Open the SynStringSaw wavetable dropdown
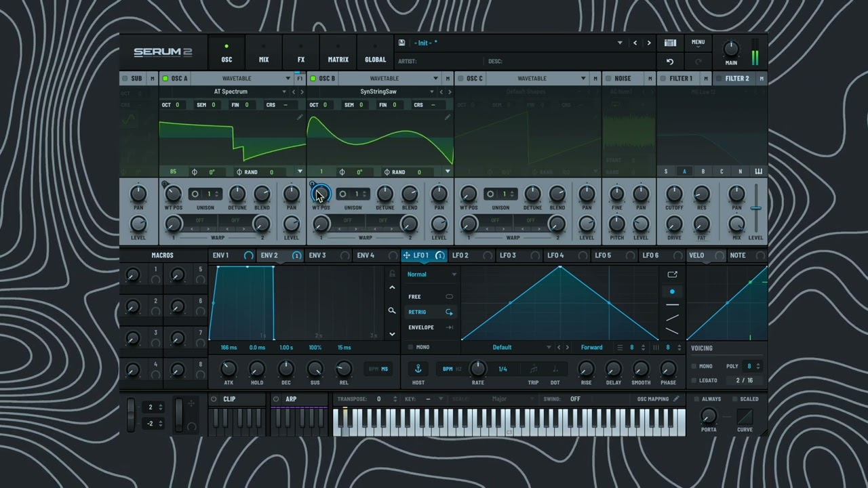The width and height of the screenshot is (868, 488). (x=431, y=91)
